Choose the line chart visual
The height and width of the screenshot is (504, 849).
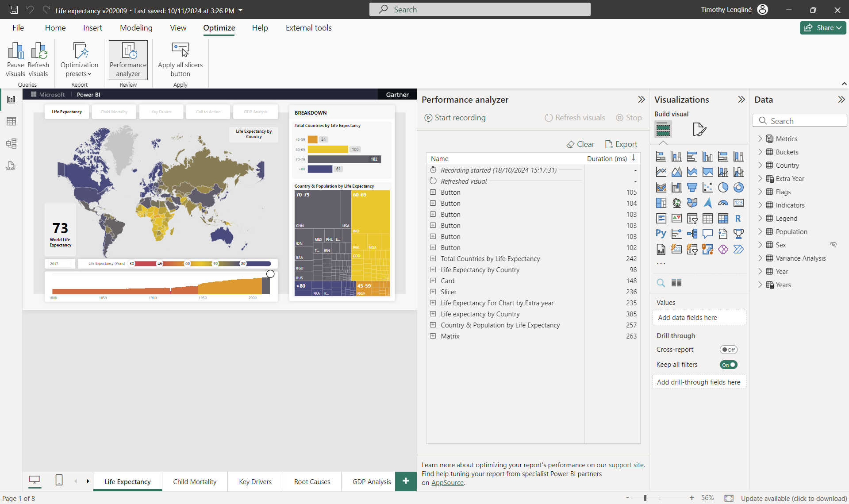[x=661, y=172]
